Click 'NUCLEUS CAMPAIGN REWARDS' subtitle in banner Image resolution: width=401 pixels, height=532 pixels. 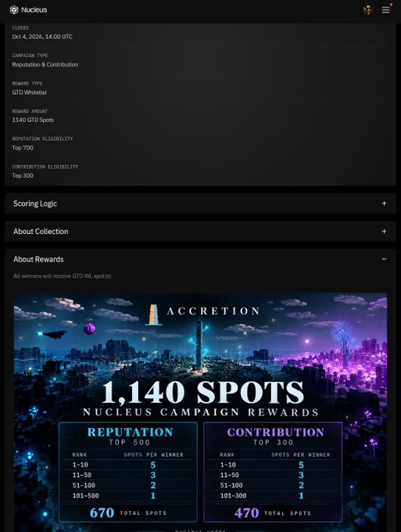click(201, 412)
